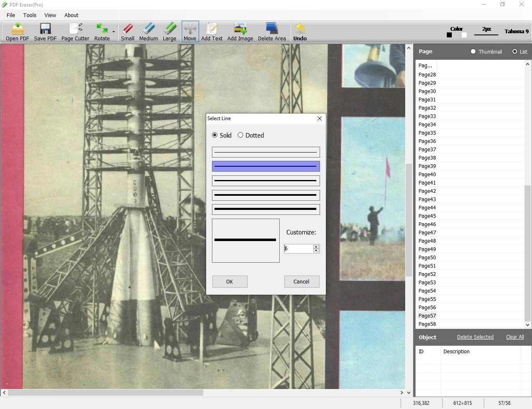The image size is (532, 409).
Task: Click the Open PDF toolbar icon
Action: [x=17, y=32]
